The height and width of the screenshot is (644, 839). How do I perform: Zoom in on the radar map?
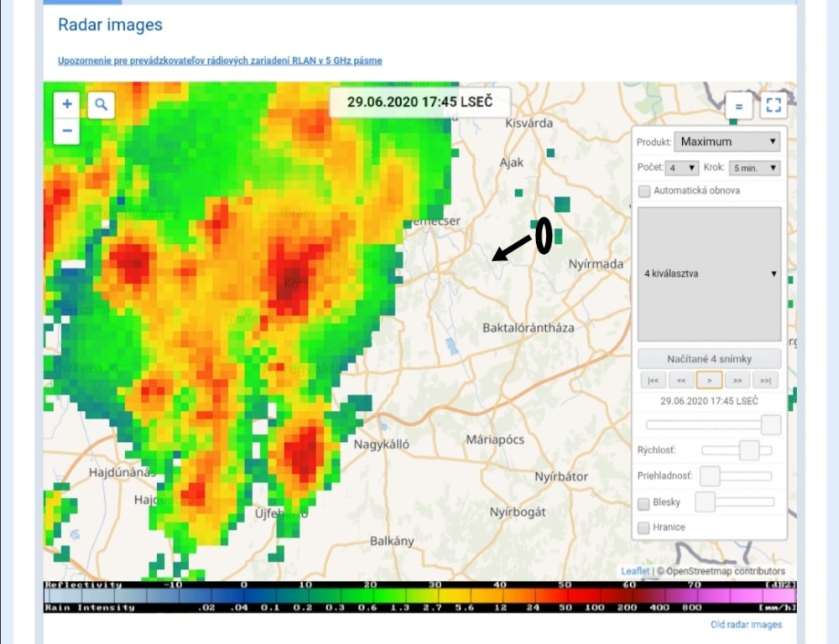coord(67,105)
